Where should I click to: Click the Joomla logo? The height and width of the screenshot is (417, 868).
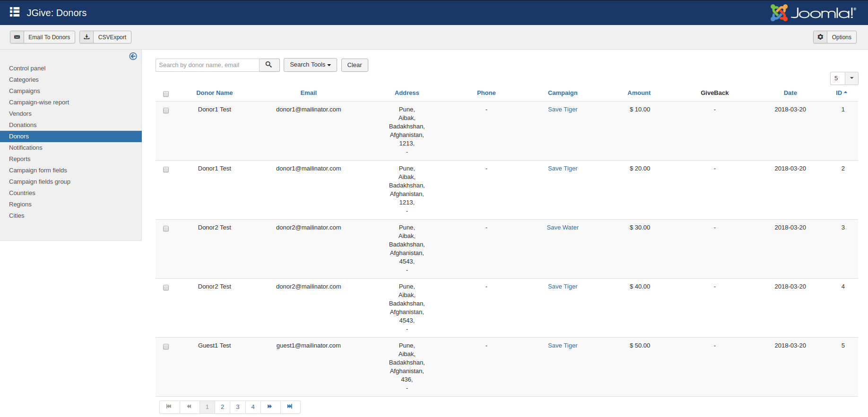(x=813, y=13)
